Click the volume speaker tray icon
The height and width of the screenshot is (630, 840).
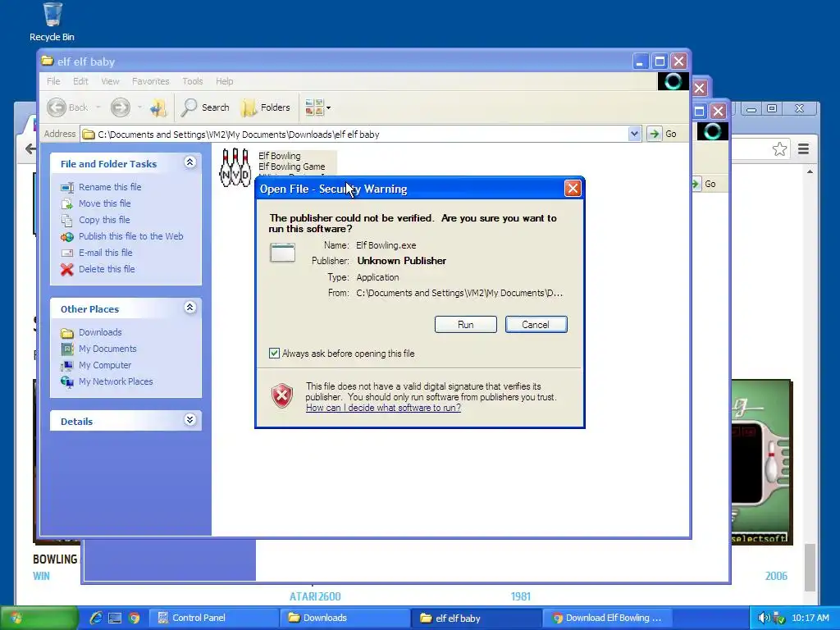pos(764,619)
